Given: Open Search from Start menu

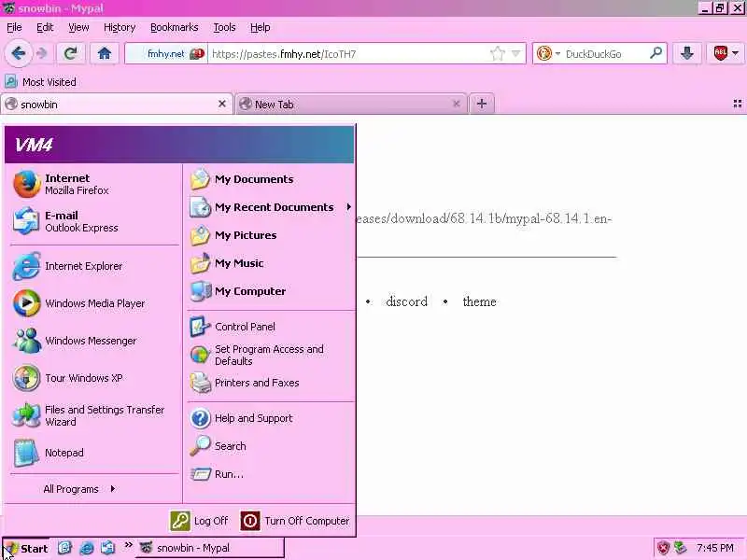Looking at the screenshot, I should tap(271, 446).
